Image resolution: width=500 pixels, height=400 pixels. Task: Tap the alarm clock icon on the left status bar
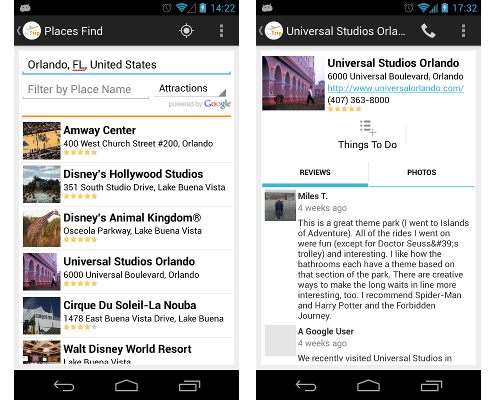click(x=167, y=8)
